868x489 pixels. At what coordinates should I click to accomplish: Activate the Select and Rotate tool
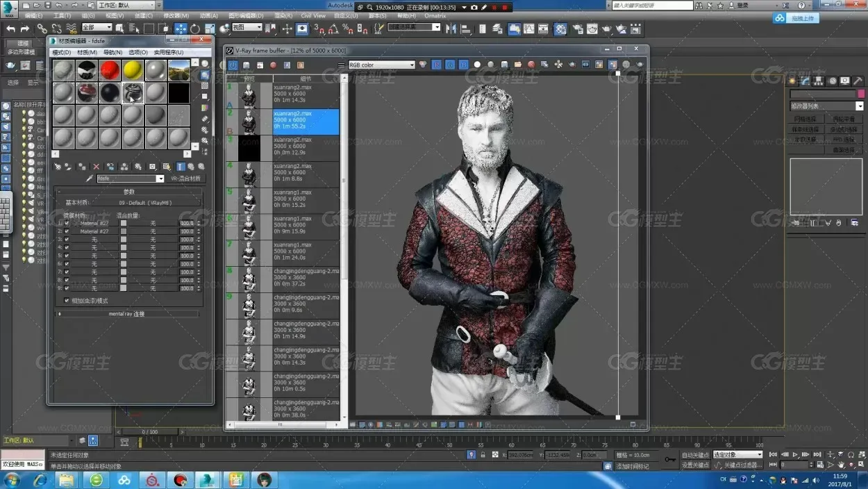tap(195, 28)
